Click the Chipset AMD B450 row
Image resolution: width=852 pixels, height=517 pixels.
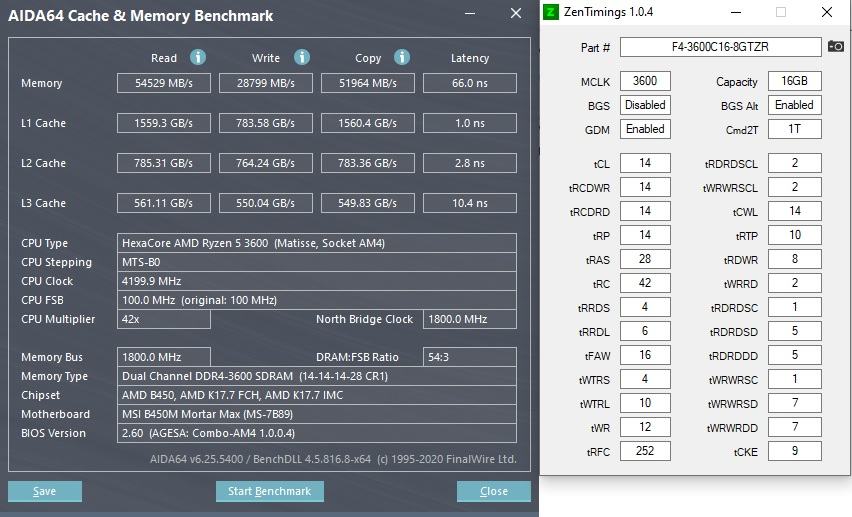coord(317,395)
